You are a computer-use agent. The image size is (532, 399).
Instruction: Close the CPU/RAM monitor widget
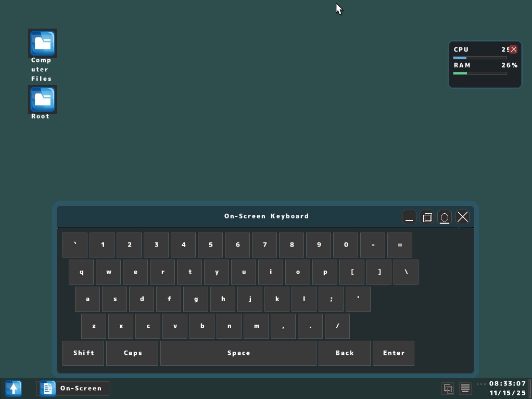click(513, 49)
